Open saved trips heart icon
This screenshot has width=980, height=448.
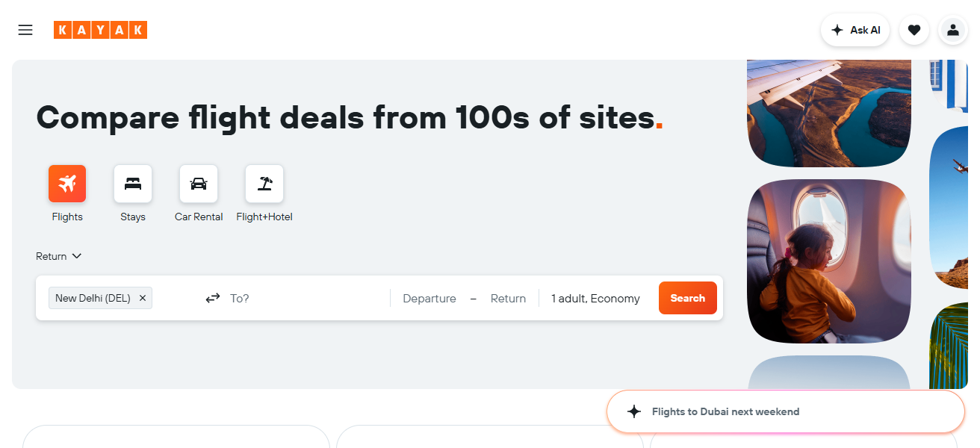pyautogui.click(x=914, y=31)
